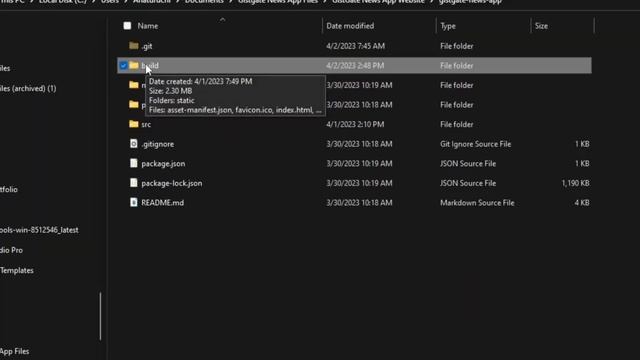
Task: Select the .gitignore file name
Action: [x=158, y=144]
